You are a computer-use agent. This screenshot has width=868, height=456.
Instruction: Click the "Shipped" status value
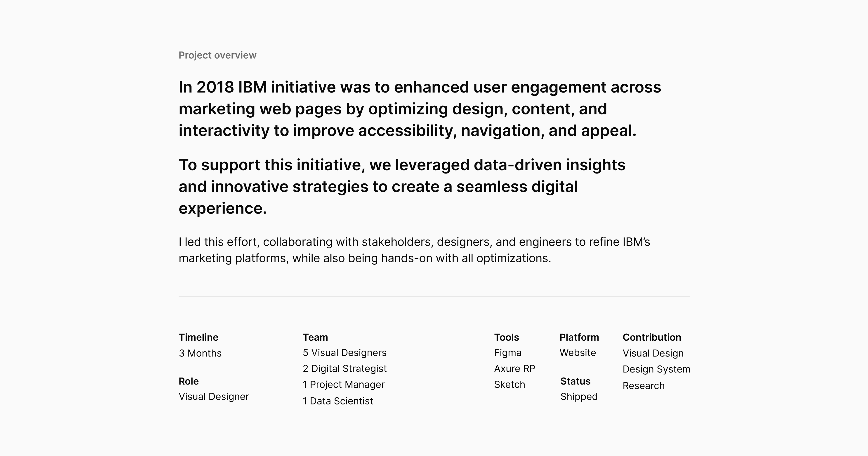[579, 396]
